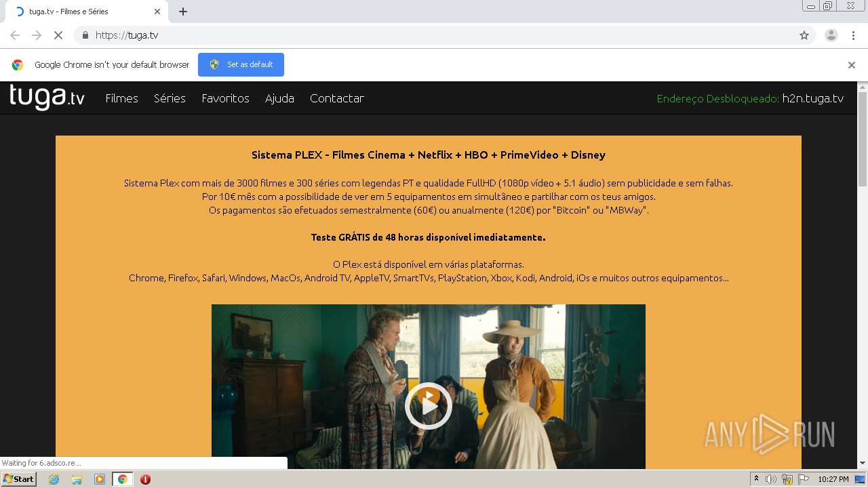This screenshot has height=488, width=868.
Task: Close the tuga.tv browser tab
Action: point(157,12)
